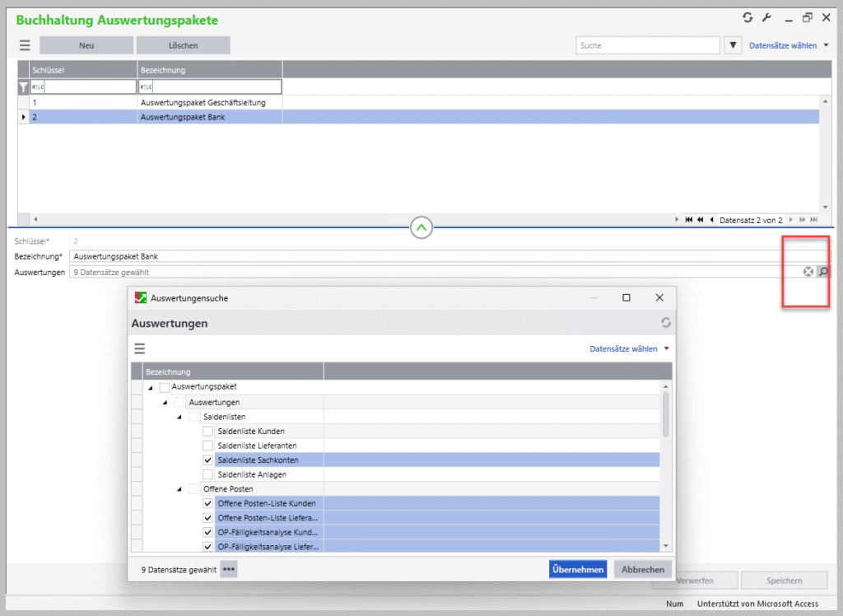Screen dimensions: 843x616
Task: Clear Auswertungen field with the X icon
Action: click(808, 272)
